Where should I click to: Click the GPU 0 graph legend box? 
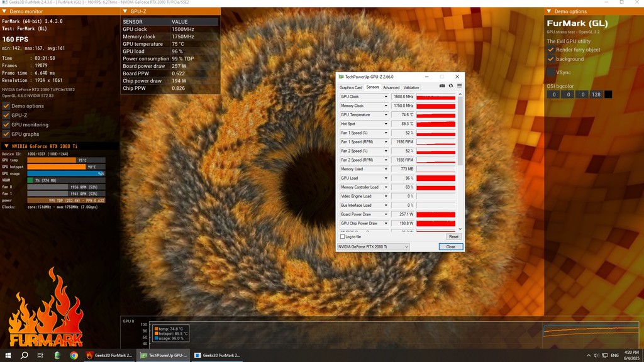(x=170, y=333)
